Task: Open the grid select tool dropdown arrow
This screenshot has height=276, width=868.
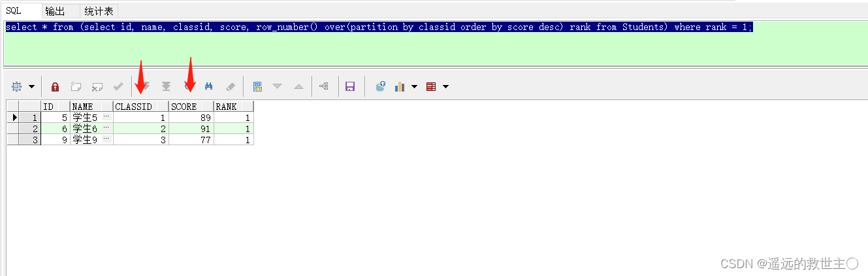Action: [31, 86]
